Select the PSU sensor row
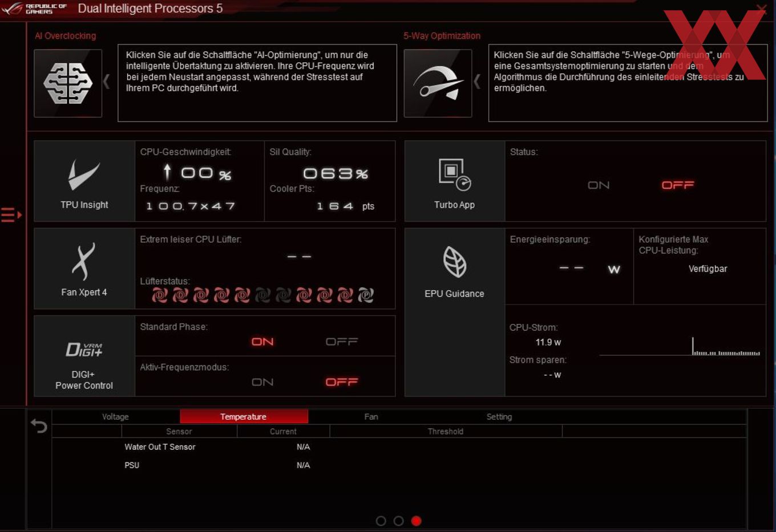 399,465
